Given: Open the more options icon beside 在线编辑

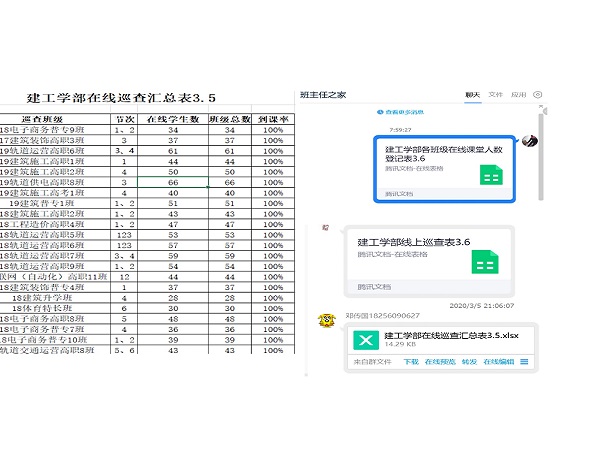Looking at the screenshot, I should pos(524,361).
